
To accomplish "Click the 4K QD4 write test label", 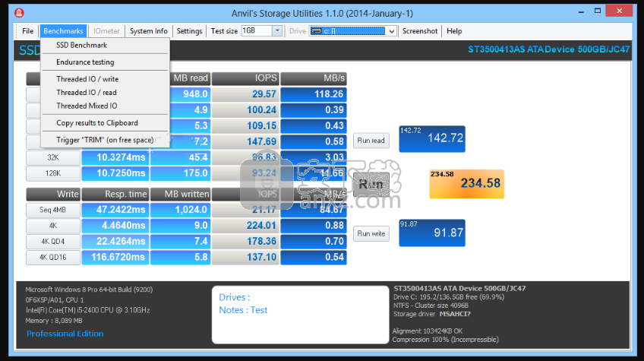I will [x=53, y=242].
